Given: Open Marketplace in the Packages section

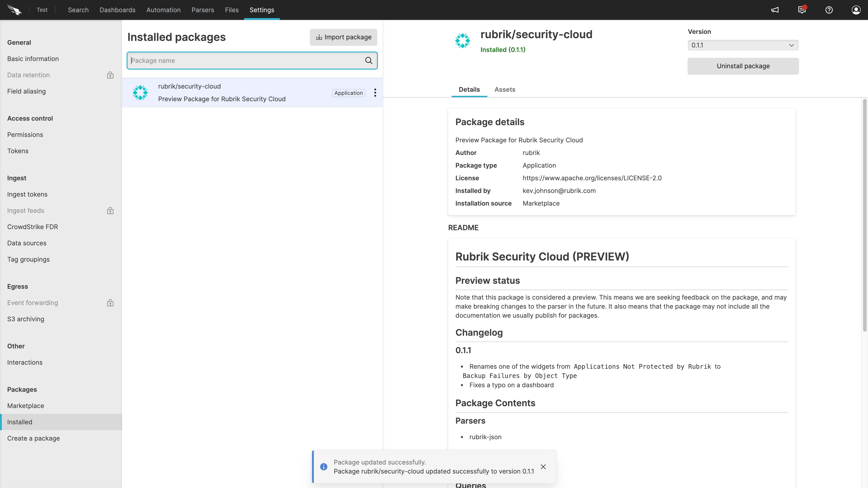Looking at the screenshot, I should coord(26,406).
